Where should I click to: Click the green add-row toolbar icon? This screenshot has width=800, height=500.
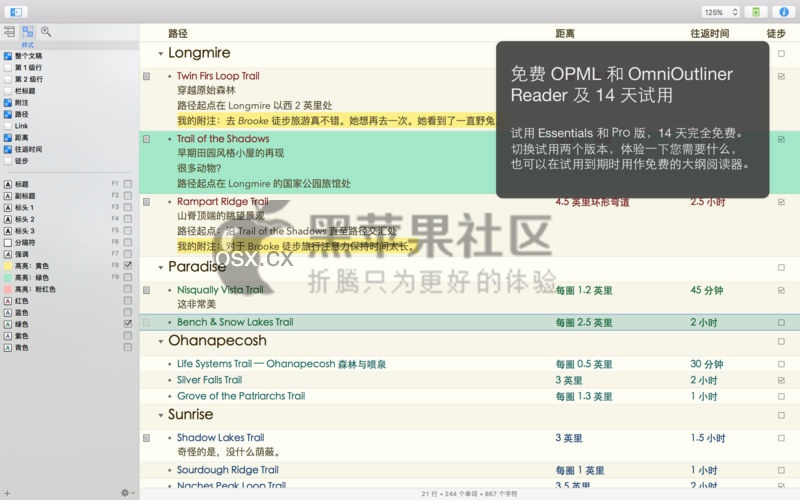(756, 12)
